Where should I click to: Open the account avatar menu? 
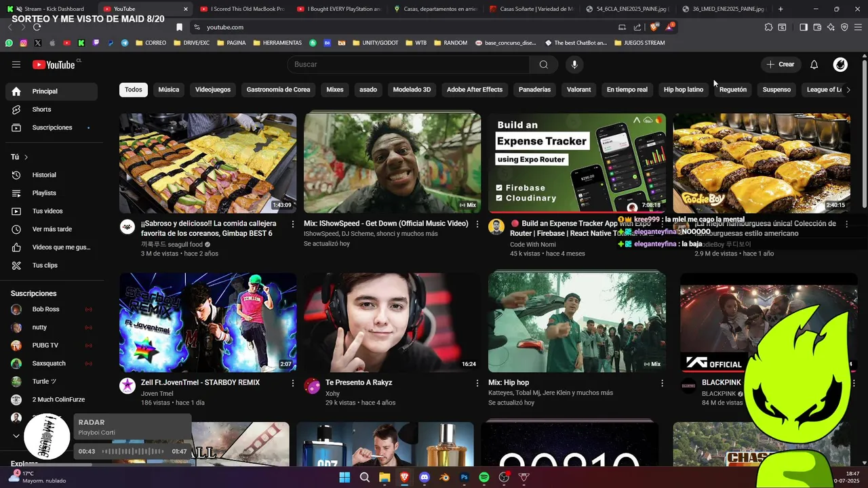840,64
